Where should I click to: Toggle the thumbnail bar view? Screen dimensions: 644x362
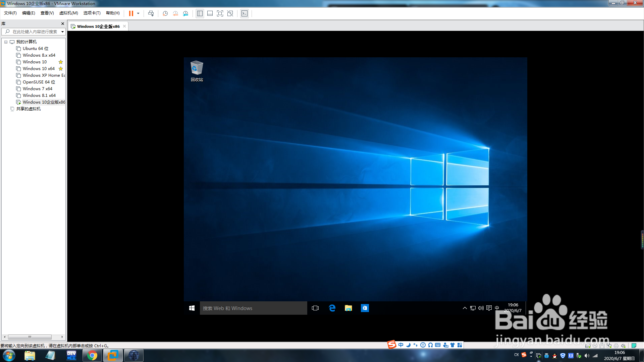(210, 13)
